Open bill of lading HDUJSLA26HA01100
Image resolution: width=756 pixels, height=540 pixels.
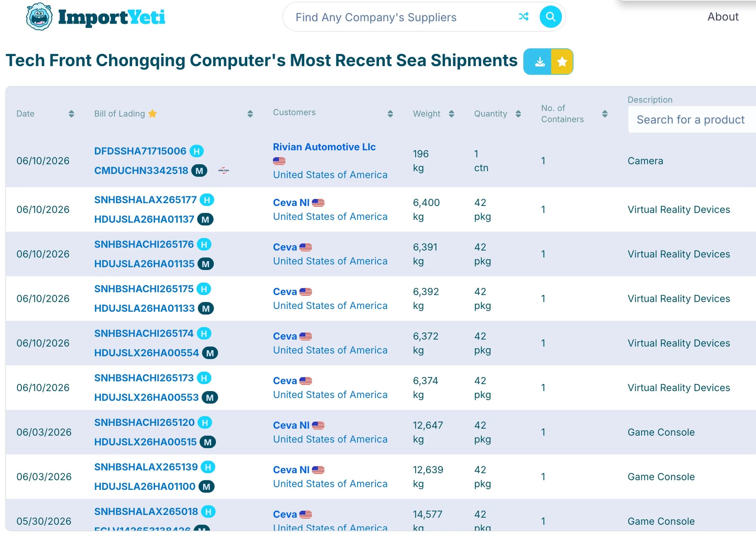[145, 486]
